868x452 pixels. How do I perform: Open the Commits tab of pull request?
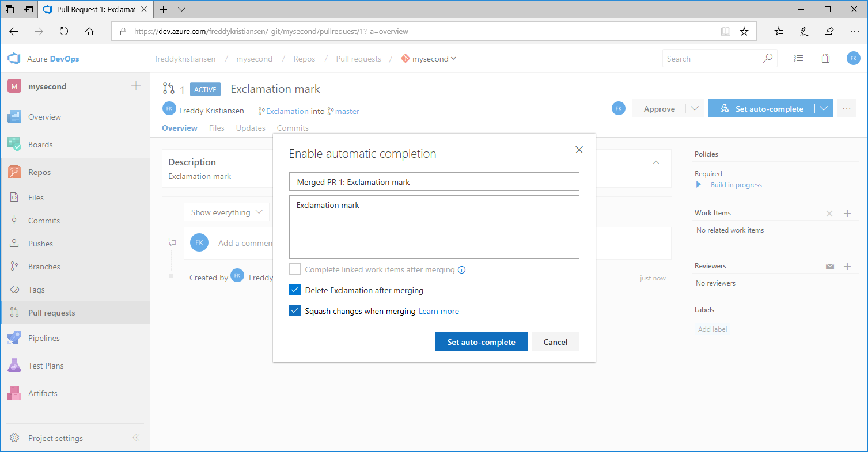[x=293, y=128]
